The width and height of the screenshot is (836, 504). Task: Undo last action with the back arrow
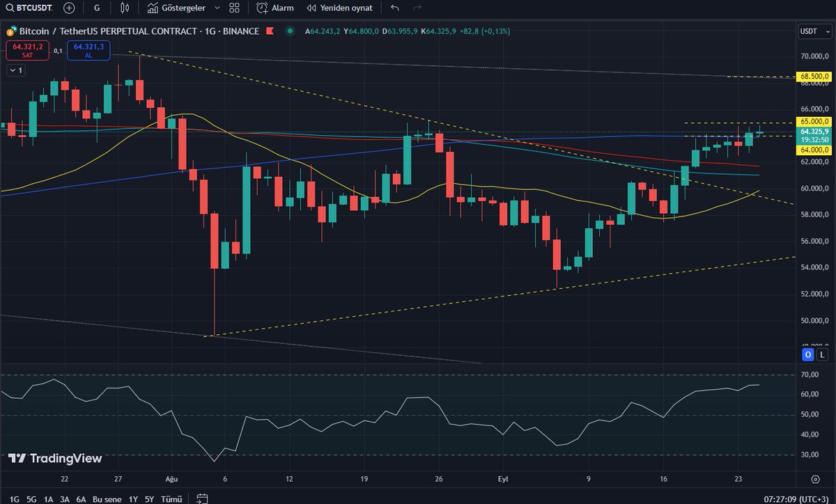pyautogui.click(x=394, y=8)
